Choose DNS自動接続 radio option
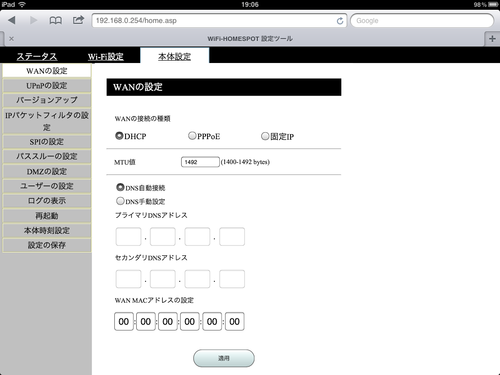500x375 pixels. click(x=120, y=187)
